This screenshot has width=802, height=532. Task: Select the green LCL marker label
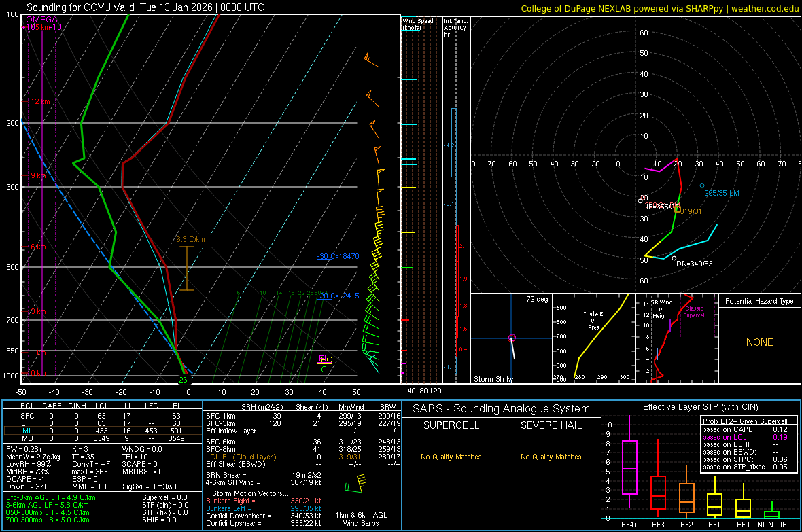click(x=324, y=370)
